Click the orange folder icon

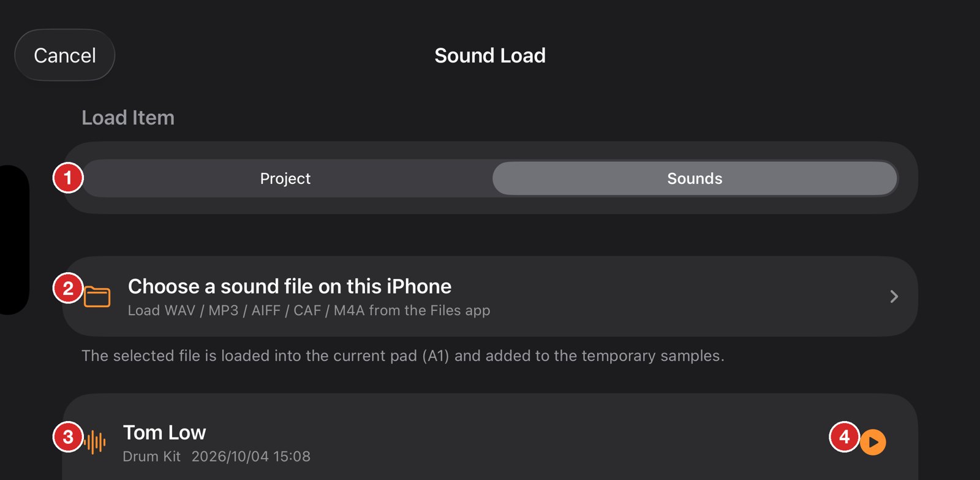coord(97,297)
